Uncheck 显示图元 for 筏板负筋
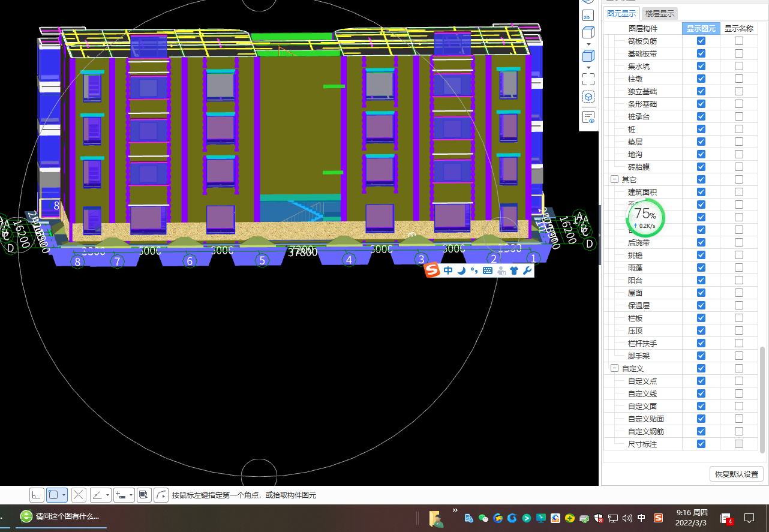Viewport: 769px width, 532px height. [701, 41]
